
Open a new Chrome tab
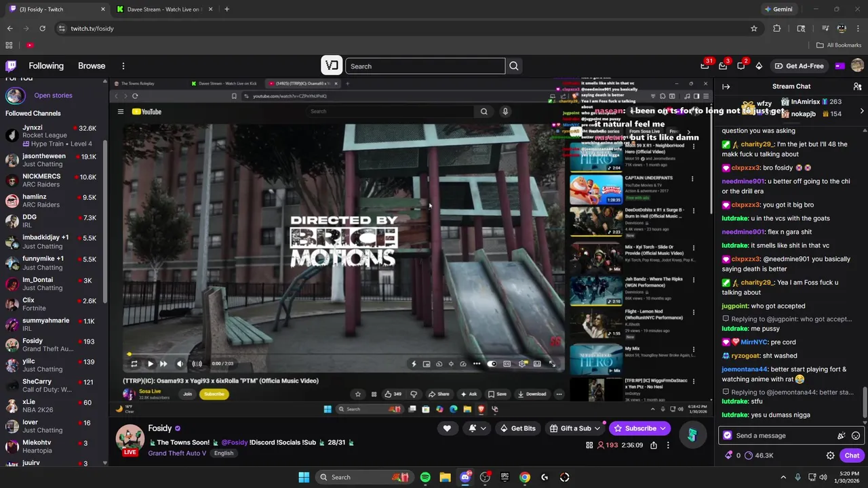click(226, 9)
